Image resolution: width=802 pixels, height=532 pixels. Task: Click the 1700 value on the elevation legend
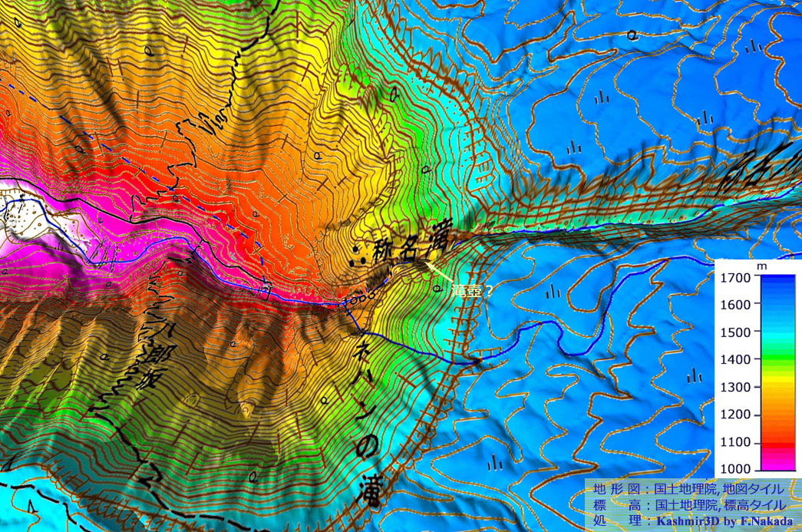[x=736, y=278]
